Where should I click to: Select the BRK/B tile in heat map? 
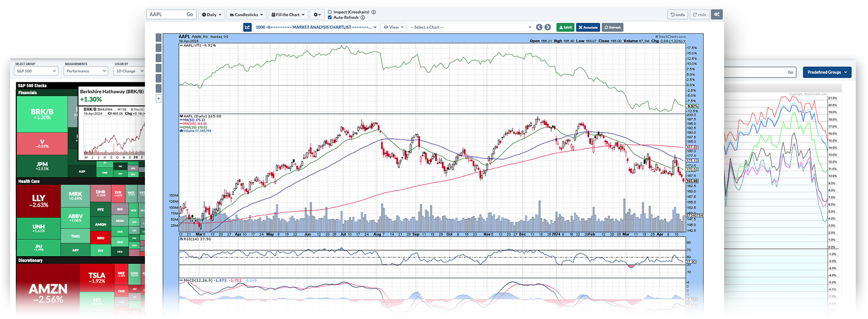tap(42, 114)
